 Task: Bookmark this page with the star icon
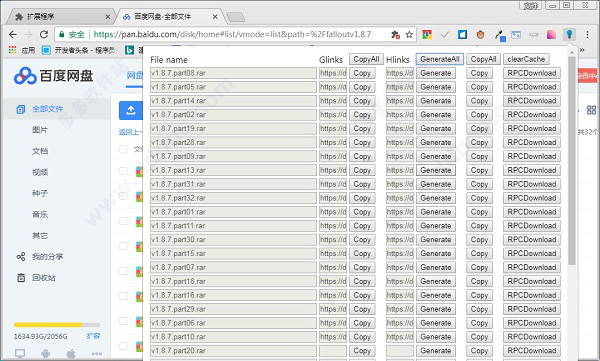tap(409, 35)
